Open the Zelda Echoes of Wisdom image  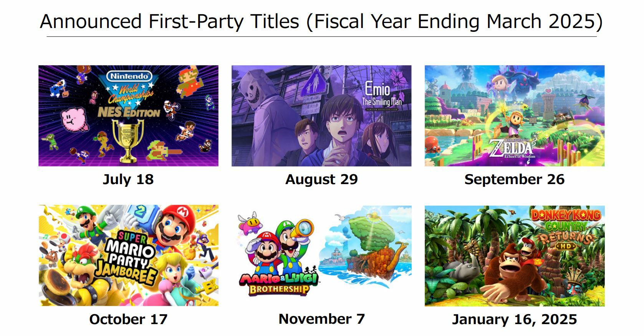[515, 115]
